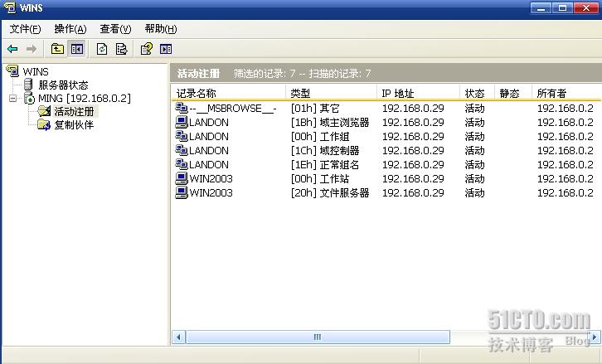
Task: Click the Up one level folder icon
Action: pyautogui.click(x=57, y=49)
